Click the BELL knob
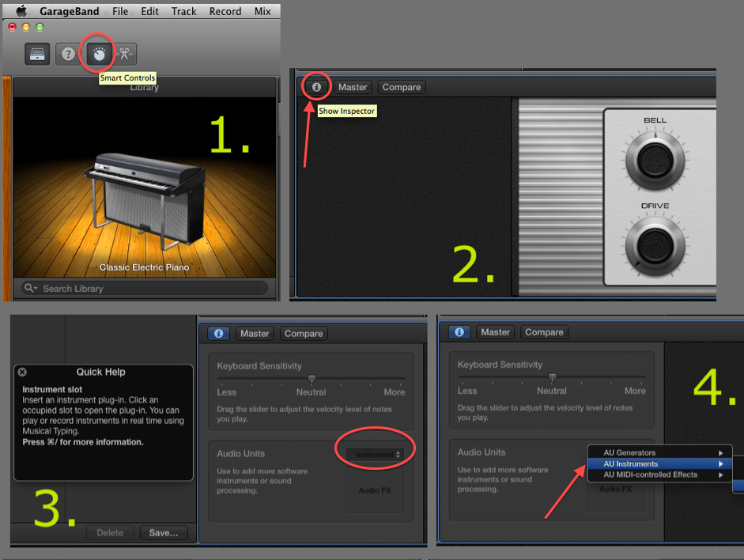The width and height of the screenshot is (744, 560). 655,160
